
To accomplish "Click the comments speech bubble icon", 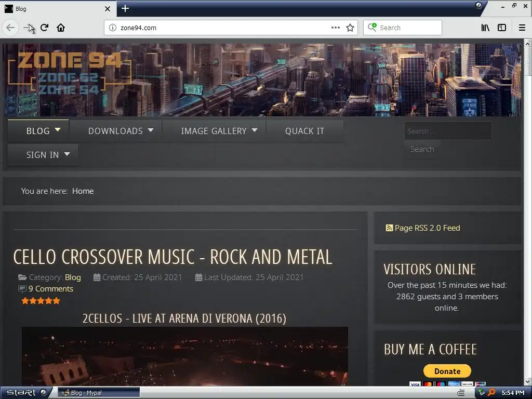I will point(22,289).
